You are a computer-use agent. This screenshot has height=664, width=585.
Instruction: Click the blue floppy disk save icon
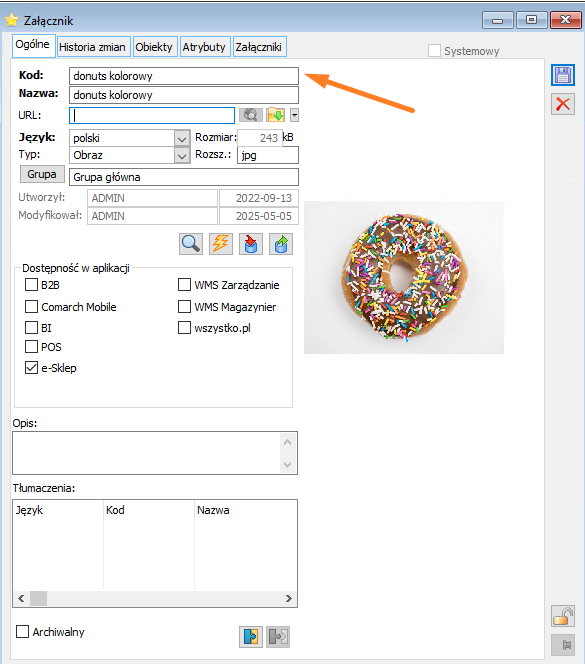[563, 75]
